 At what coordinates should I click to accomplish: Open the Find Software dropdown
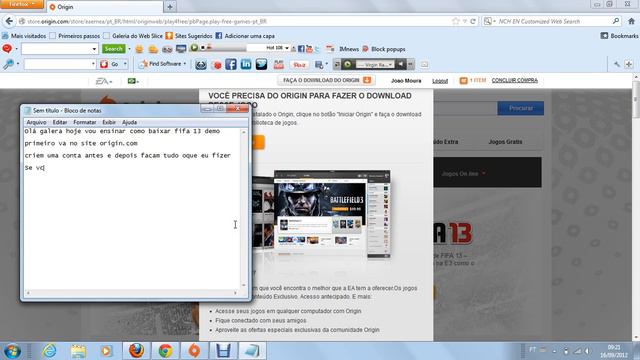click(x=163, y=64)
